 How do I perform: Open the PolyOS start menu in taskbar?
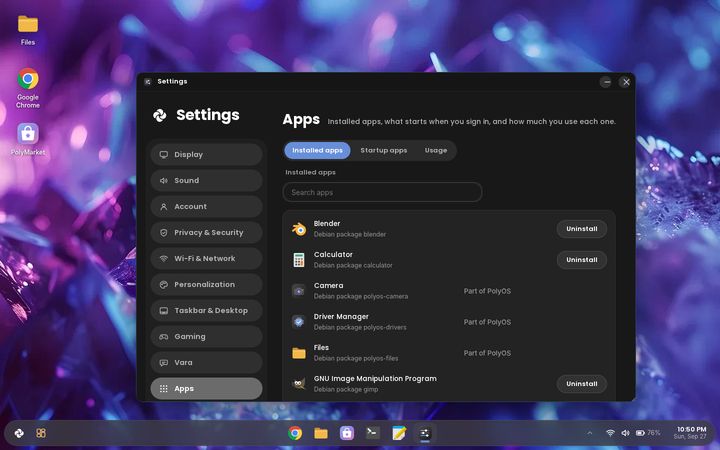pyautogui.click(x=19, y=433)
